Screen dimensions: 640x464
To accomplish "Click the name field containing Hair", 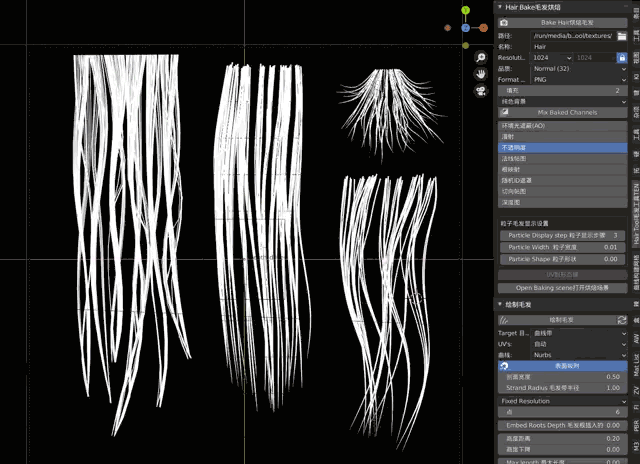I will pyautogui.click(x=579, y=47).
